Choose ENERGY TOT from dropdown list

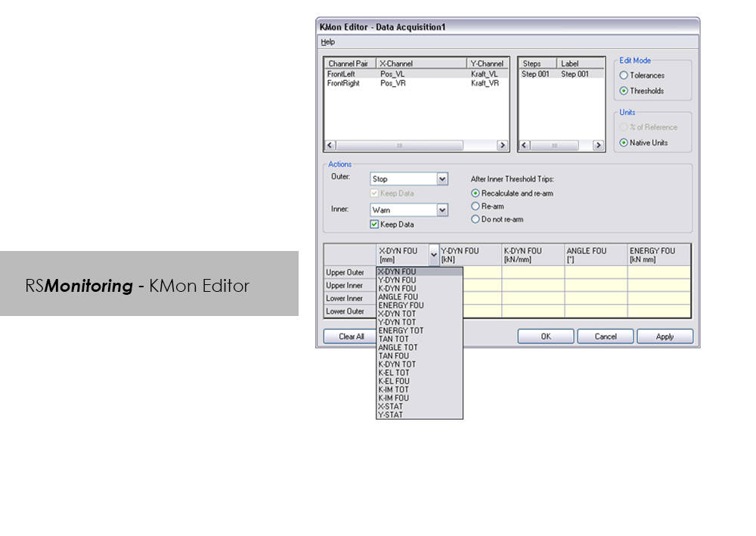[401, 330]
